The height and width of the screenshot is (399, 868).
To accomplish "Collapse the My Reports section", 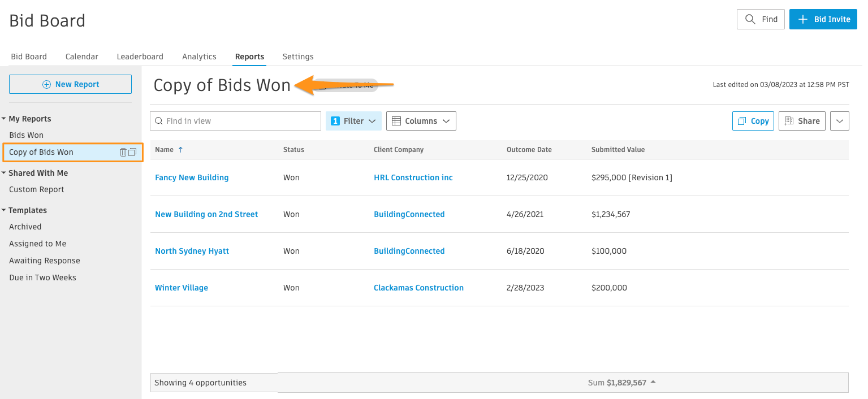I will pos(5,119).
